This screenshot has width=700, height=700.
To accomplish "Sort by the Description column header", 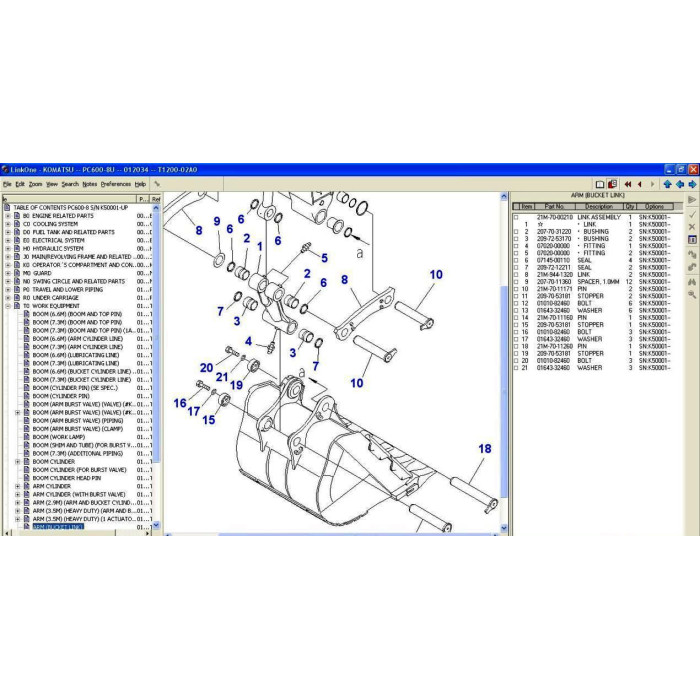I will coord(599,207).
